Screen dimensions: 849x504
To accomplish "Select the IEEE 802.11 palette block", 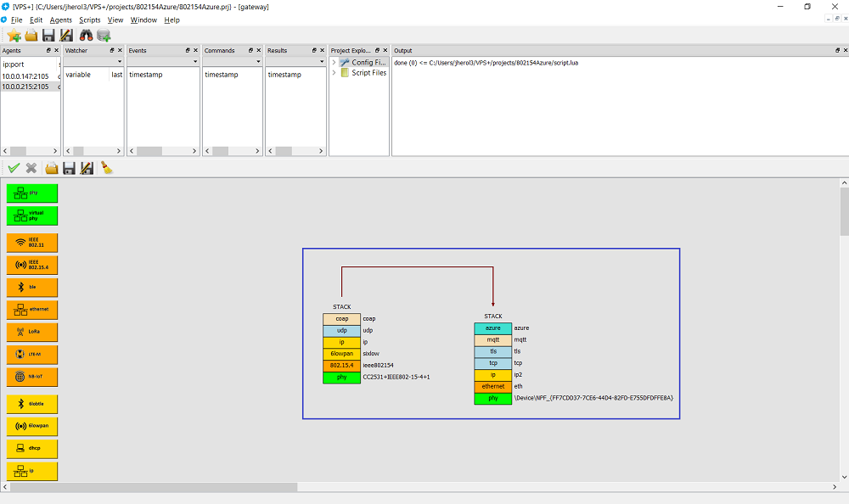I will tap(32, 243).
